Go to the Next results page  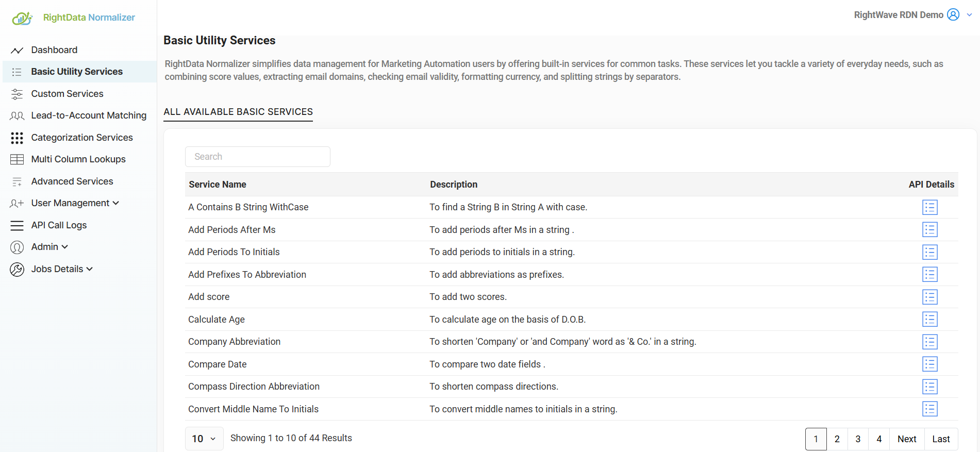(907, 439)
